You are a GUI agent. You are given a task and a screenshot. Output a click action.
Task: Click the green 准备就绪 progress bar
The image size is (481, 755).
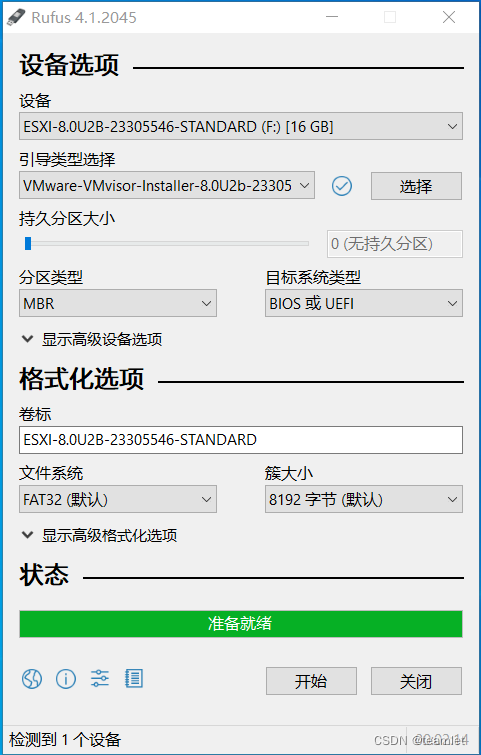pos(241,624)
